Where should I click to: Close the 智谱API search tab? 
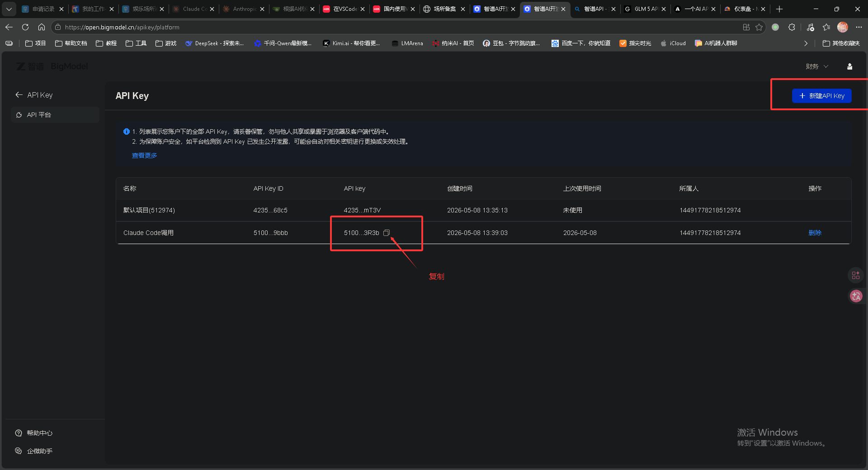click(x=613, y=9)
